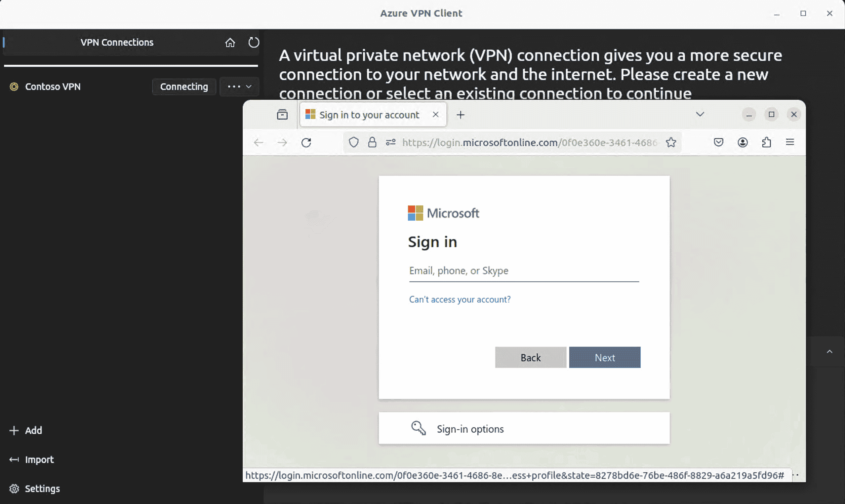This screenshot has height=504, width=845.
Task: Reload the sign-in page
Action: pyautogui.click(x=306, y=142)
